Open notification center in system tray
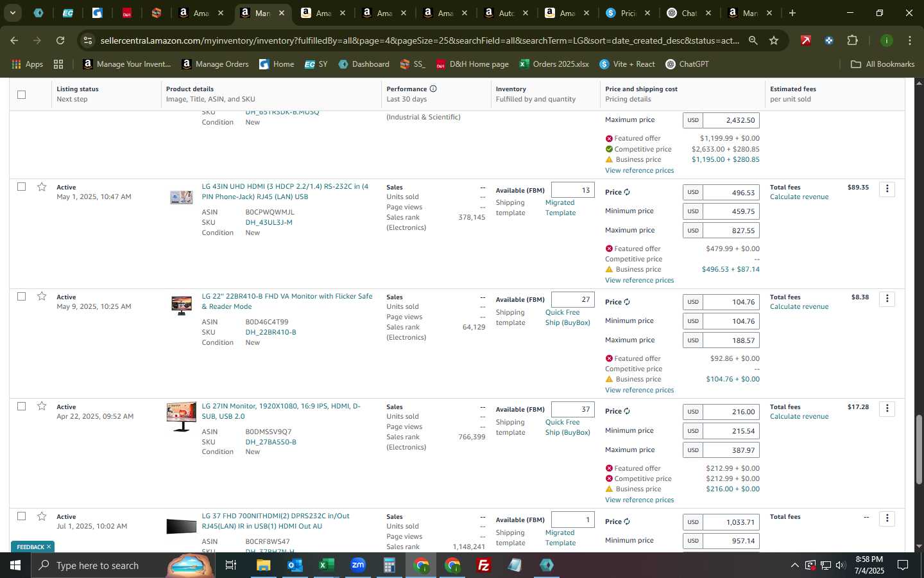Image resolution: width=924 pixels, height=578 pixels. pos(902,565)
